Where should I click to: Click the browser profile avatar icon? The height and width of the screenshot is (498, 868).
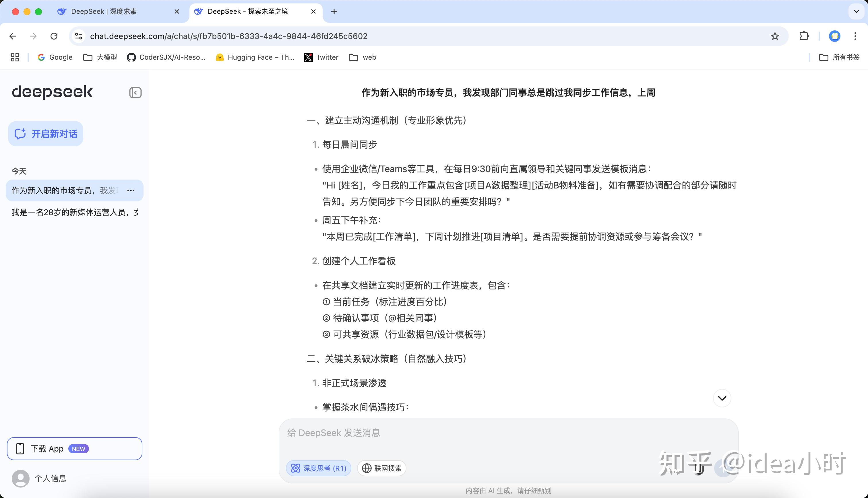(x=834, y=36)
